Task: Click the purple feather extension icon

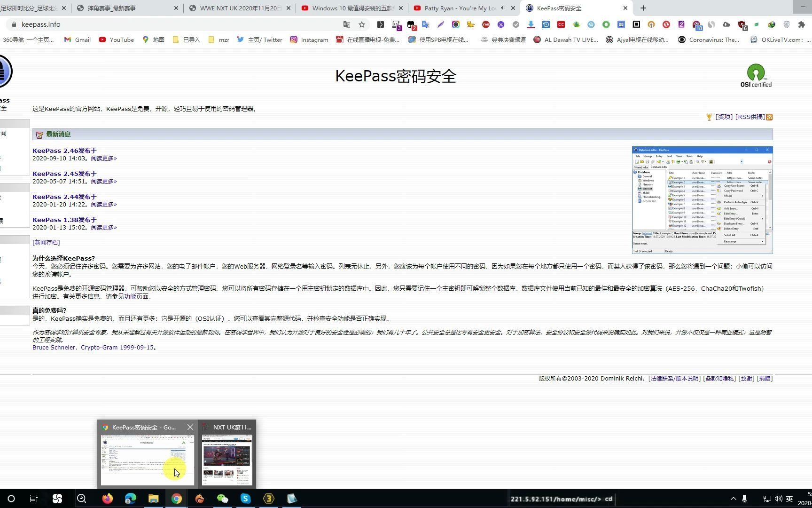Action: 440,24
